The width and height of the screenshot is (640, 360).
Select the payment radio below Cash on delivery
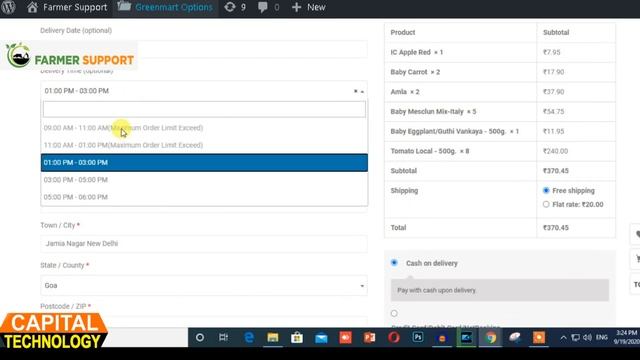click(394, 313)
